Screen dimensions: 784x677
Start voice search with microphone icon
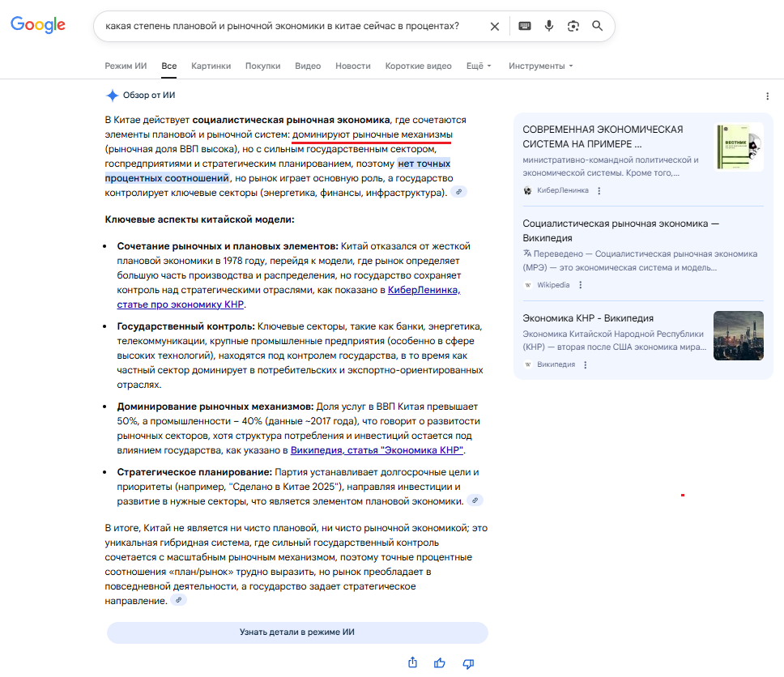(x=549, y=26)
